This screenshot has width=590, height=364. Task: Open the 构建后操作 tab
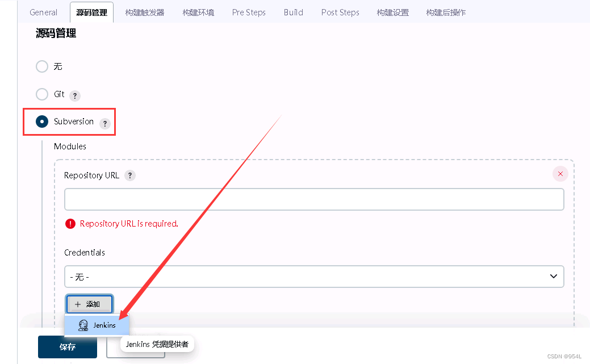point(446,12)
